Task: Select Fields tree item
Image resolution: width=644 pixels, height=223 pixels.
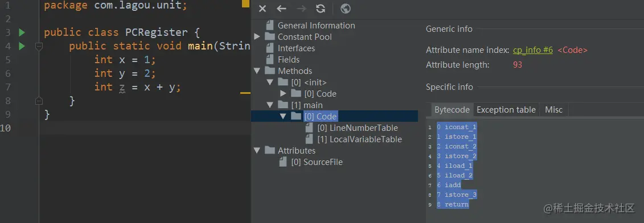Action: point(289,60)
